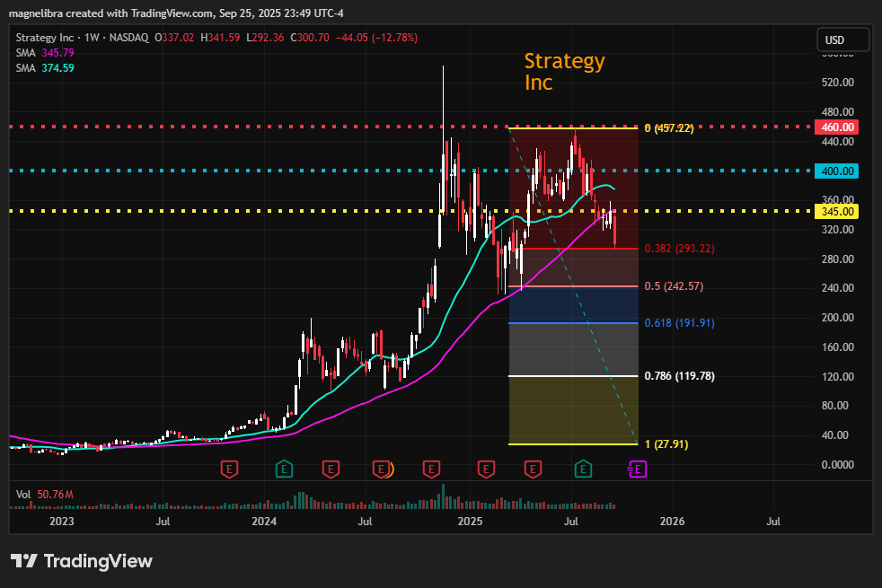The image size is (882, 588).
Task: Open the USD currency selector
Action: coord(842,39)
